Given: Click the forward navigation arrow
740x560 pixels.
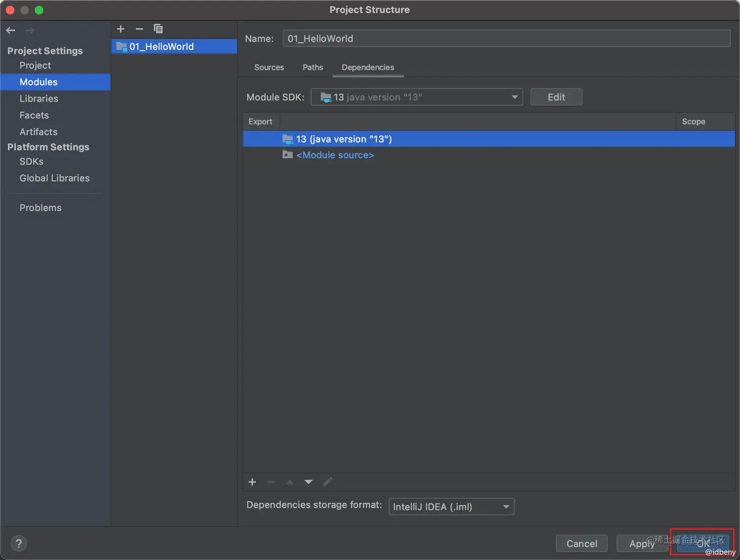Looking at the screenshot, I should click(x=30, y=30).
